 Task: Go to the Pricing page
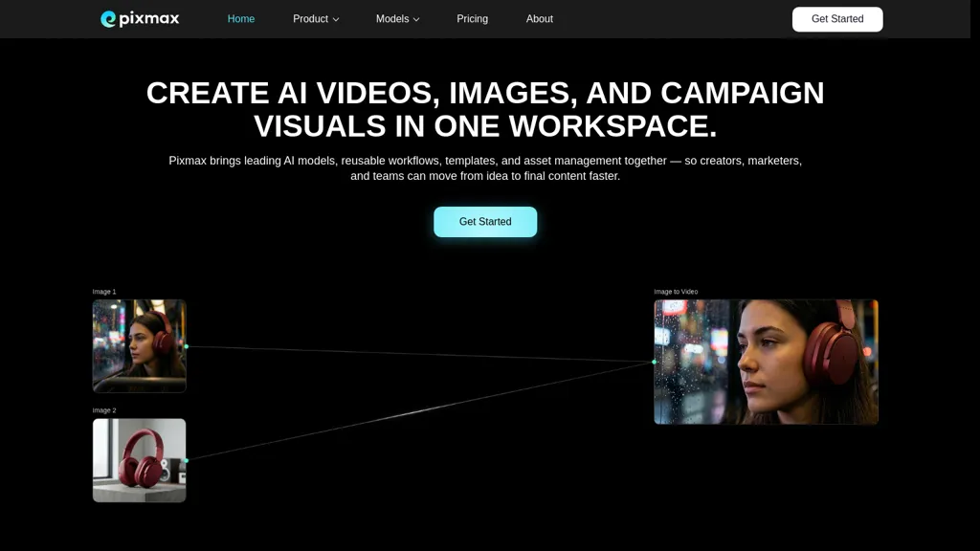[x=472, y=19]
